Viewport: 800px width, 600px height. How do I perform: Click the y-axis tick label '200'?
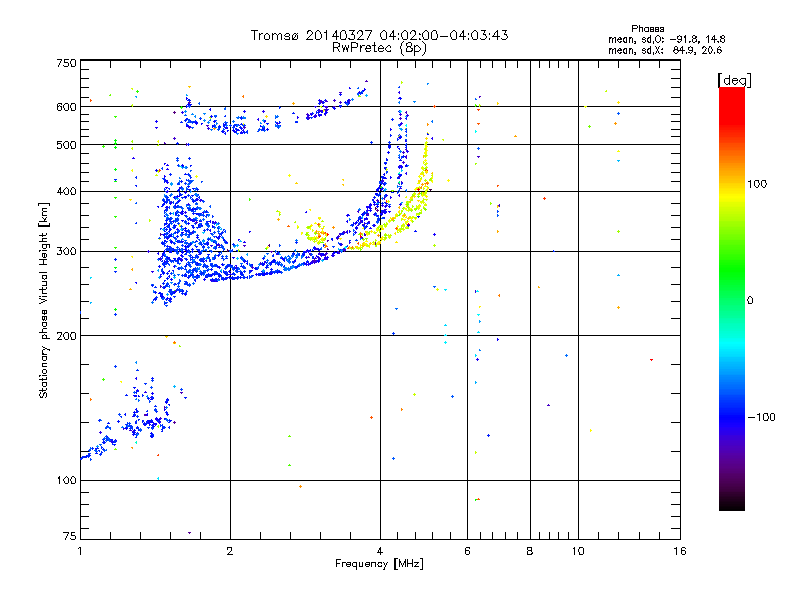66,336
